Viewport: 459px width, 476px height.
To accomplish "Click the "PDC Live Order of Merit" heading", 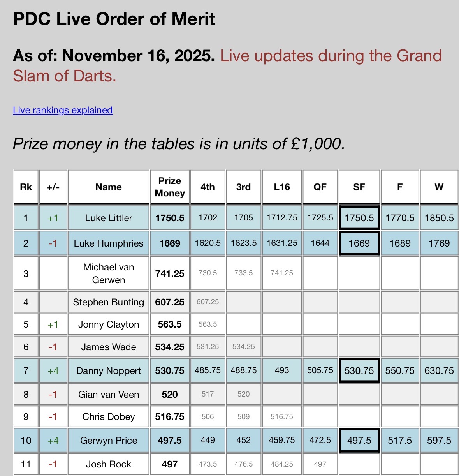I will [114, 19].
